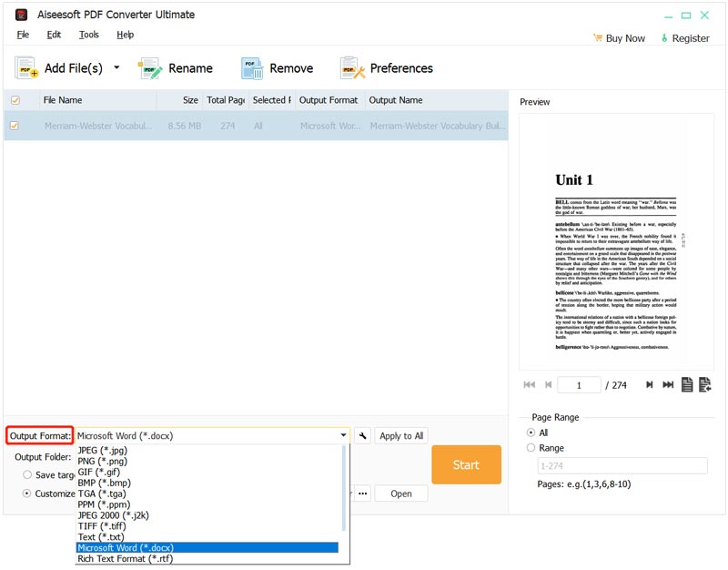Open the Tools menu
The image size is (728, 570).
[88, 35]
